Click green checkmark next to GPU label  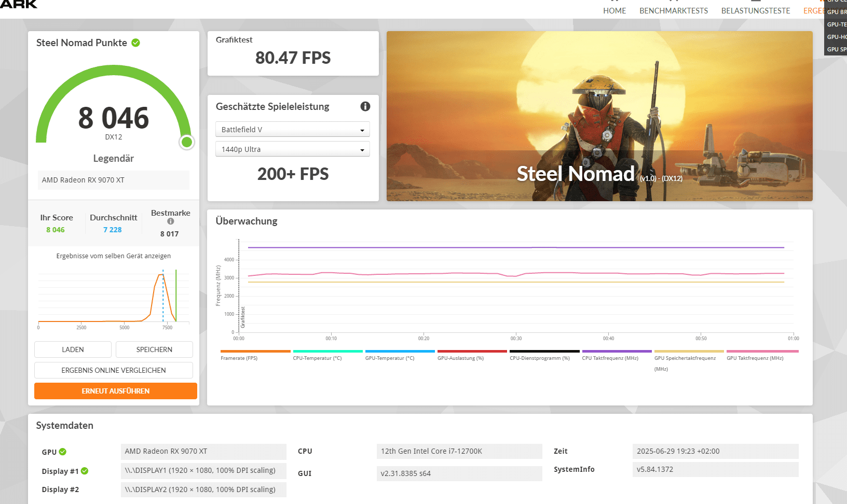coord(63,452)
